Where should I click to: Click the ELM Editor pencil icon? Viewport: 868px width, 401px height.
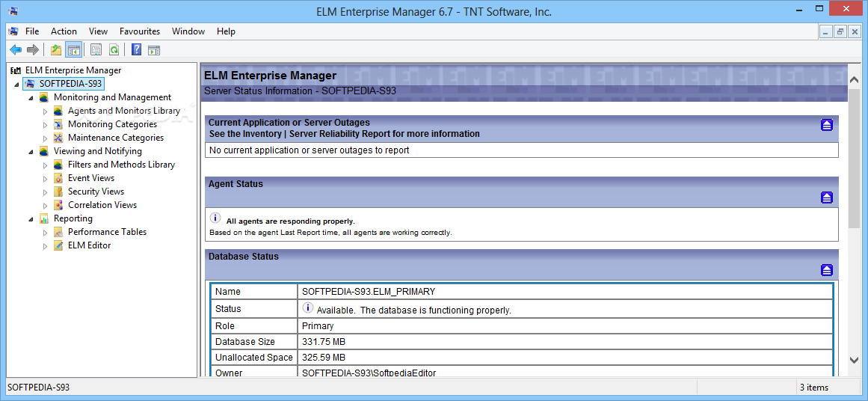point(58,245)
